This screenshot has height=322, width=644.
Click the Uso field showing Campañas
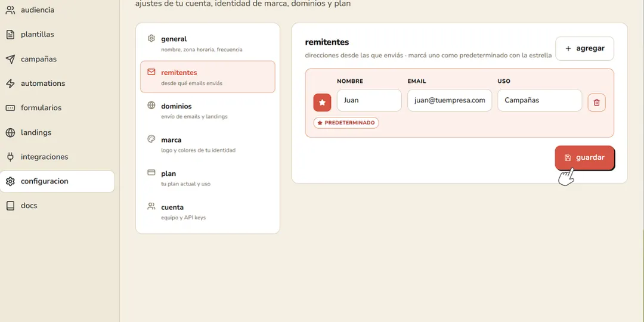click(540, 100)
